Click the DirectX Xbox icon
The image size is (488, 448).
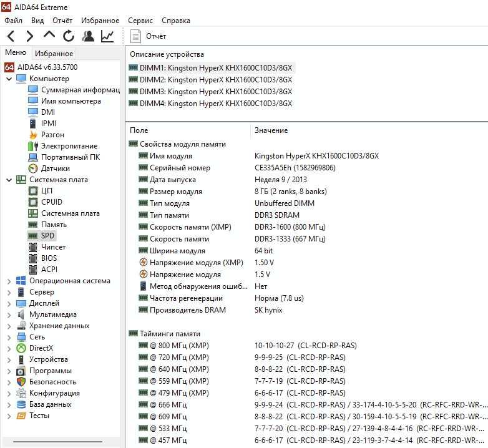(21, 348)
